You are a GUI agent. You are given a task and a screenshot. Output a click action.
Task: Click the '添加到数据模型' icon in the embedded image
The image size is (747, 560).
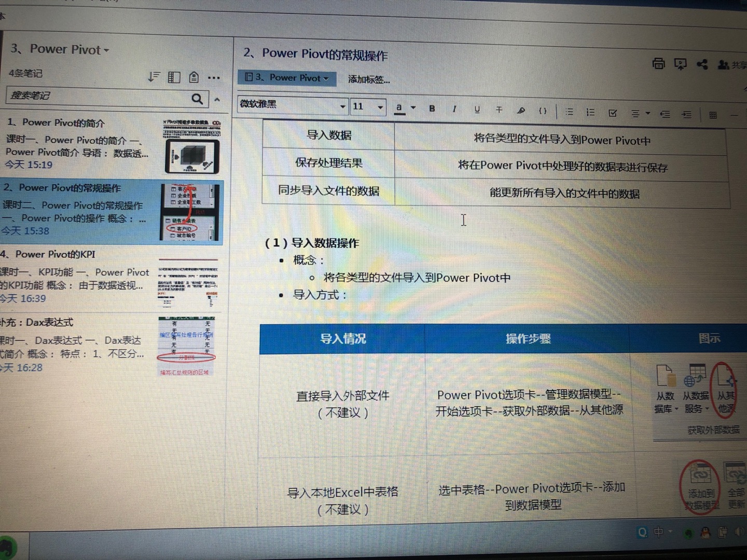coord(700,486)
